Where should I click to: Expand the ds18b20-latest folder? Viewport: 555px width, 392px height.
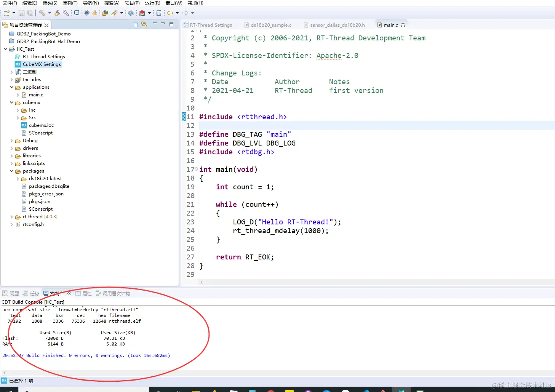pos(18,179)
